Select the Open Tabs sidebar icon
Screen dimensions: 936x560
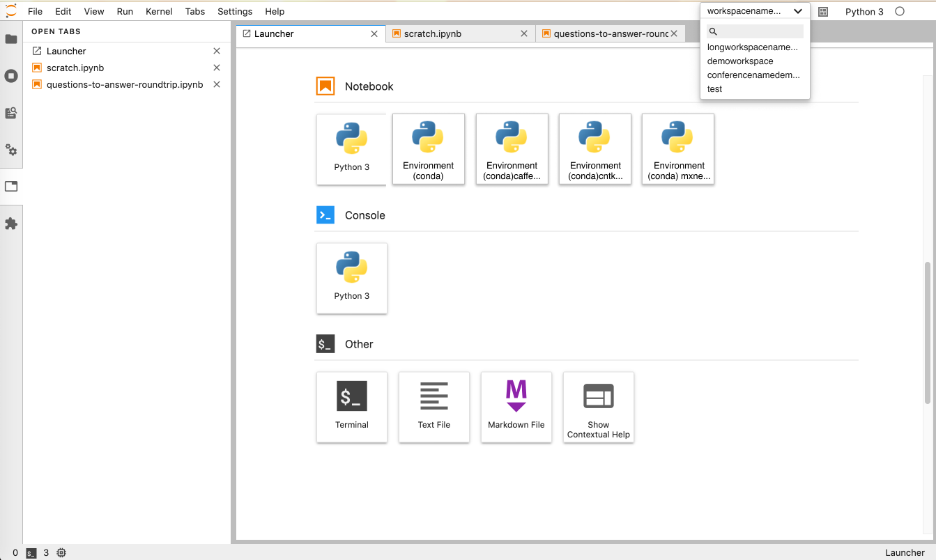tap(11, 187)
